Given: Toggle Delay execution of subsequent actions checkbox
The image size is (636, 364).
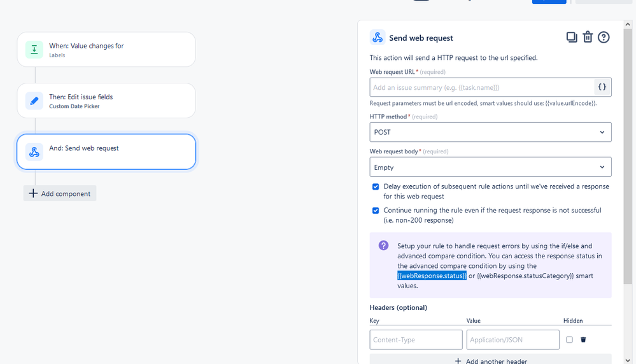Looking at the screenshot, I should (376, 187).
